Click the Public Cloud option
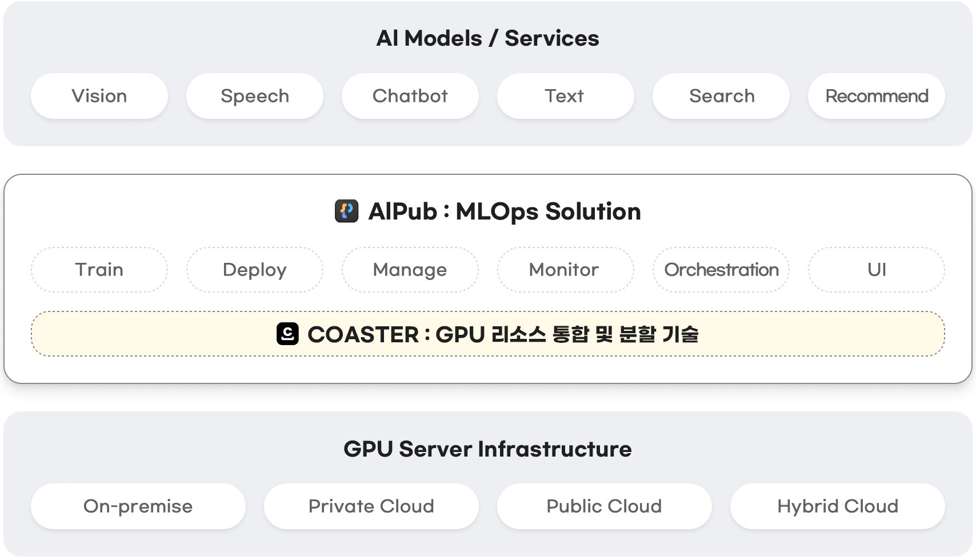 click(605, 506)
